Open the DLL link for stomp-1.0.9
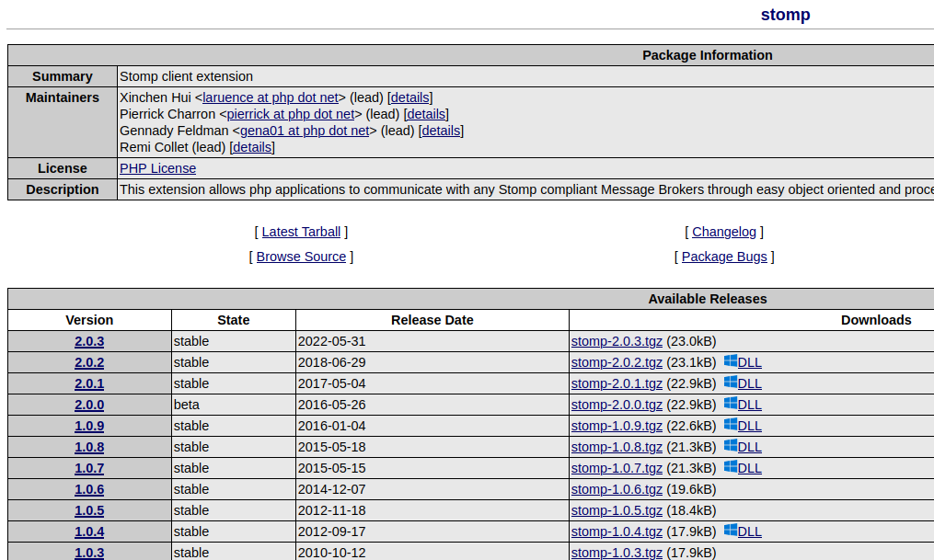The width and height of the screenshot is (934, 560). pyautogui.click(x=749, y=426)
